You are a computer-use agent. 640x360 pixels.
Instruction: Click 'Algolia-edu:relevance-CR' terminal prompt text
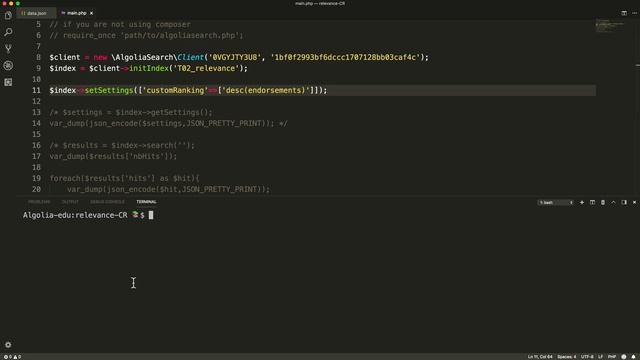tap(75, 215)
